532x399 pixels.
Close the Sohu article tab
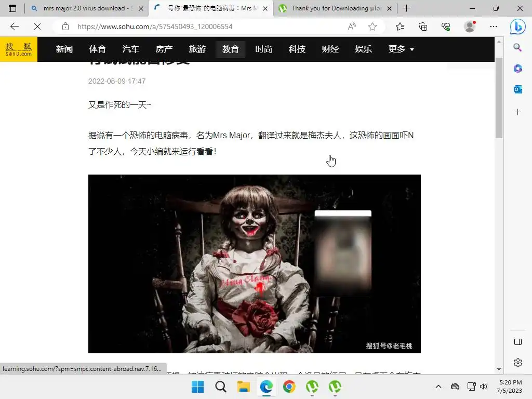pyautogui.click(x=265, y=8)
